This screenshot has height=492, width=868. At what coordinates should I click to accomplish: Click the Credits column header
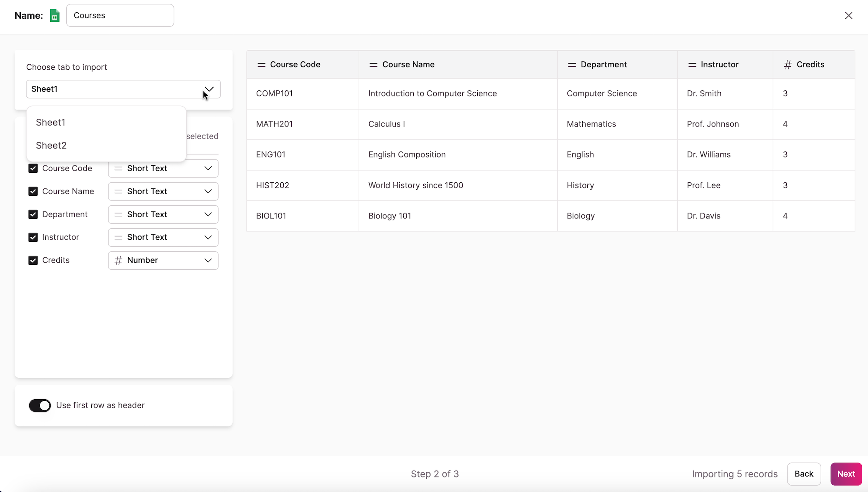pos(814,64)
